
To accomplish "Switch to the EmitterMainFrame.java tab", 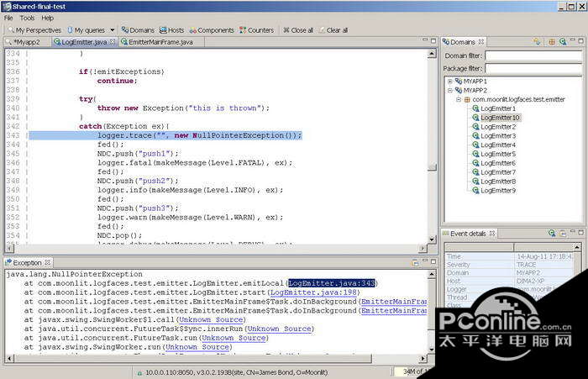I will [161, 41].
